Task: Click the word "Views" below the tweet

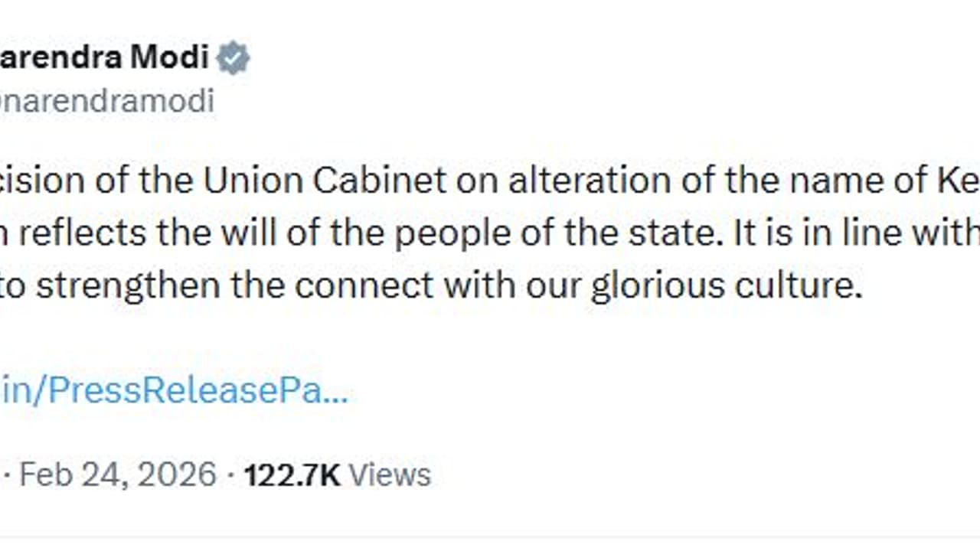Action: [x=390, y=474]
